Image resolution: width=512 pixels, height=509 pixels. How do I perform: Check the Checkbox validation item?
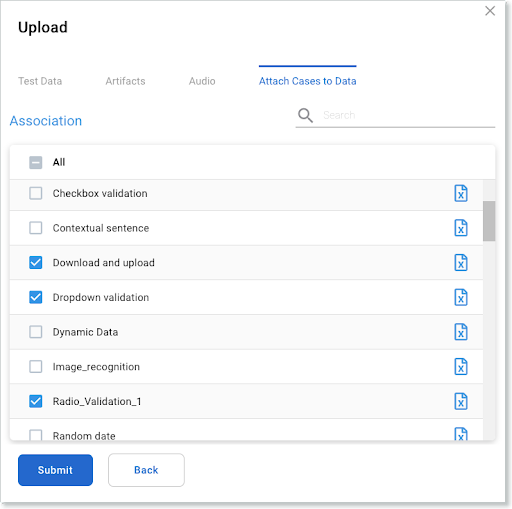[x=36, y=193]
